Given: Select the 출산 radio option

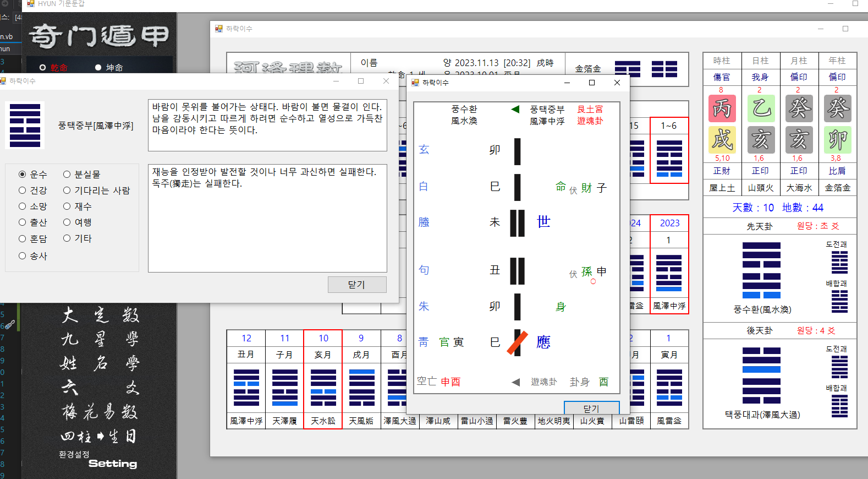Looking at the screenshot, I should coord(33,222).
